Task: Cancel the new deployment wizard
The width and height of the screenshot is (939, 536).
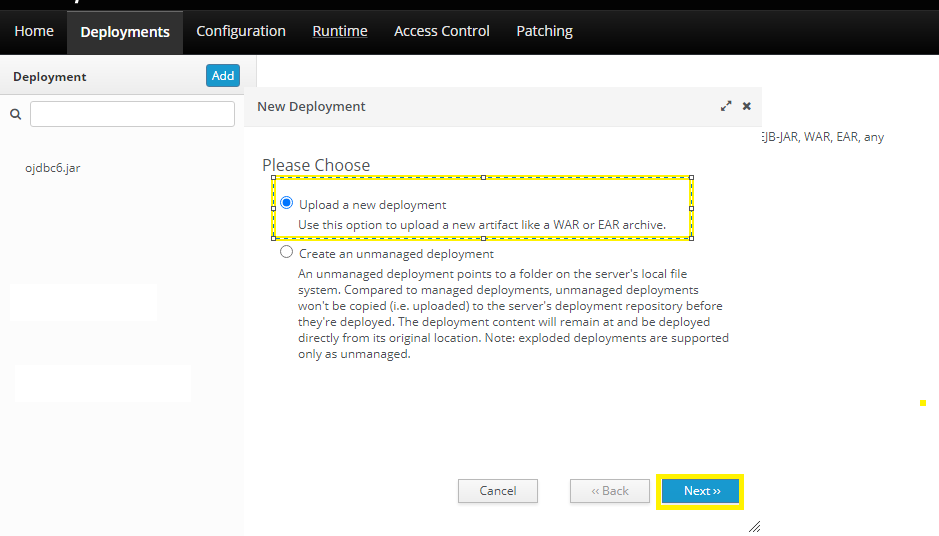Action: [x=498, y=491]
